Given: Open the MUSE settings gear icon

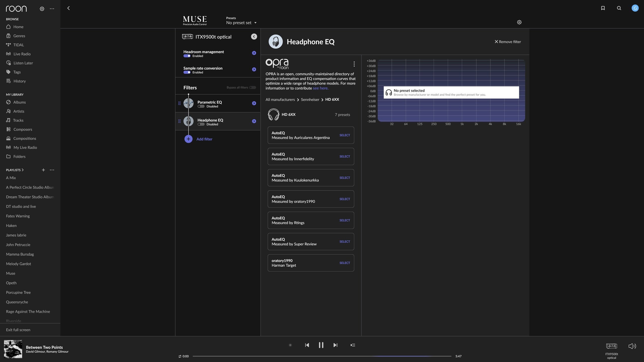Looking at the screenshot, I should pos(519,22).
